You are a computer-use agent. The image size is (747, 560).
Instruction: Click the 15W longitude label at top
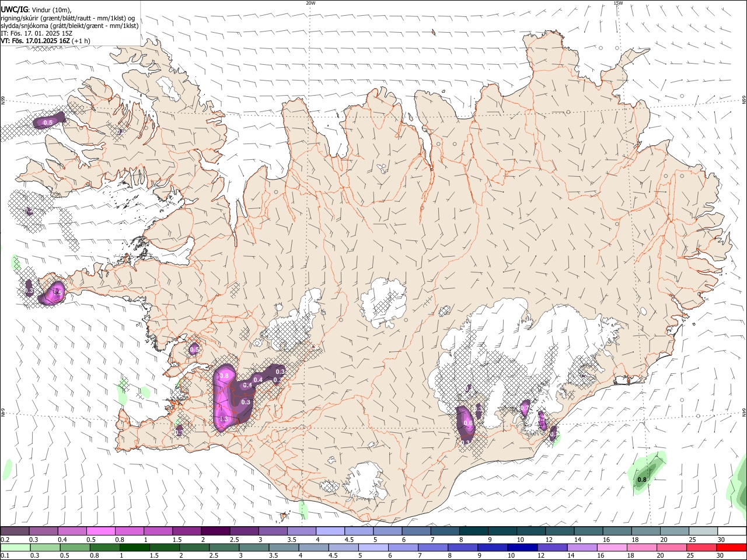617,3
